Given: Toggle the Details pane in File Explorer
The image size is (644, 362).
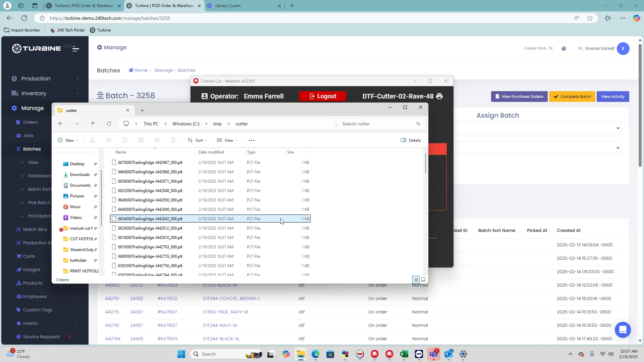Looking at the screenshot, I should click(411, 140).
